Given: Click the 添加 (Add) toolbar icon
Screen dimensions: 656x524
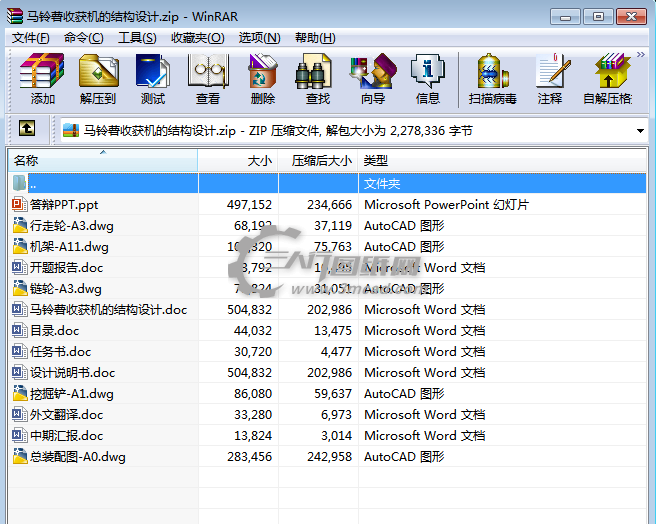Looking at the screenshot, I should click(x=42, y=79).
